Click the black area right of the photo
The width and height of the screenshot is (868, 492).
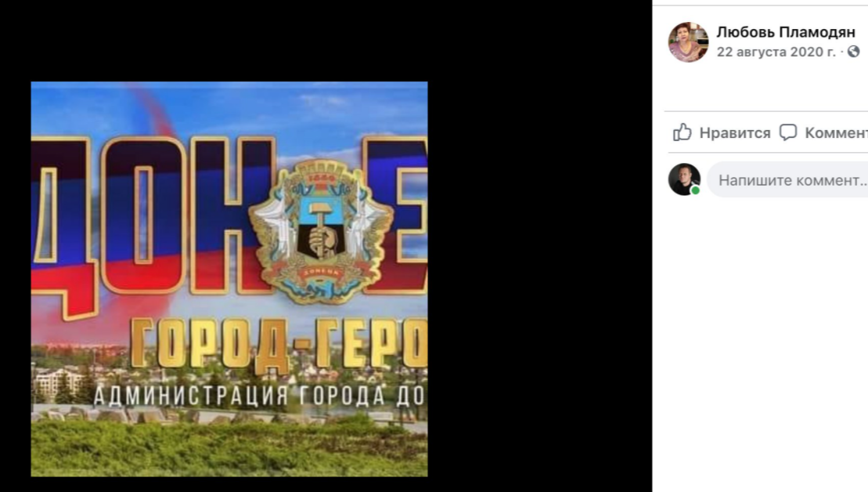tap(540, 277)
